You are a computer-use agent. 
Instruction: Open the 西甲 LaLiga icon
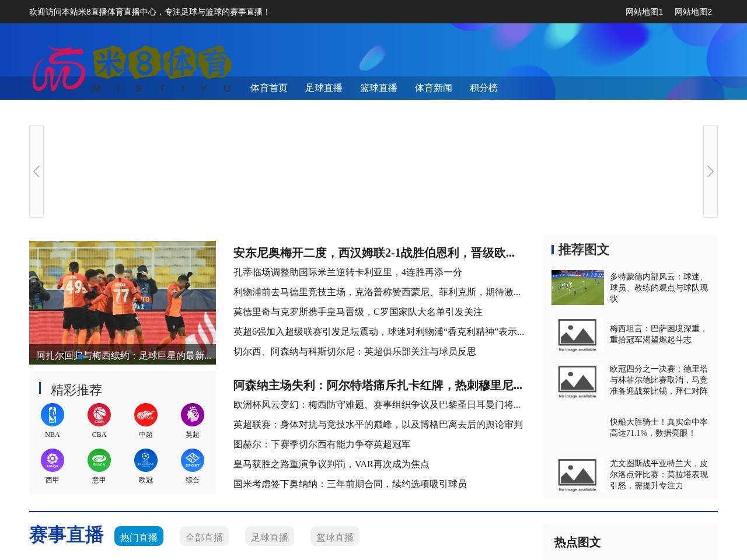pos(53,460)
